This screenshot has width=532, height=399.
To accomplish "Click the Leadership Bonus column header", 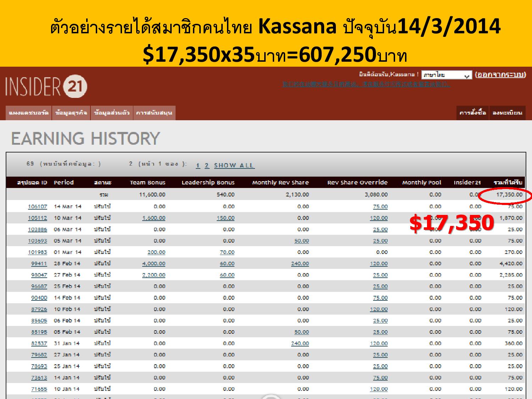I will coord(208,183).
